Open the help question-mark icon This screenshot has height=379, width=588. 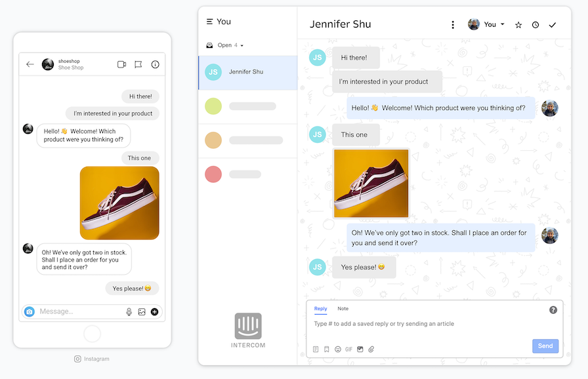coord(553,309)
